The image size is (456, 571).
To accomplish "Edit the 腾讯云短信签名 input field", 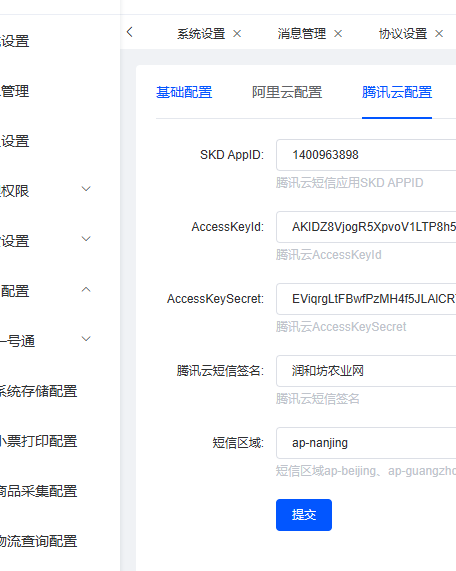I will click(366, 371).
